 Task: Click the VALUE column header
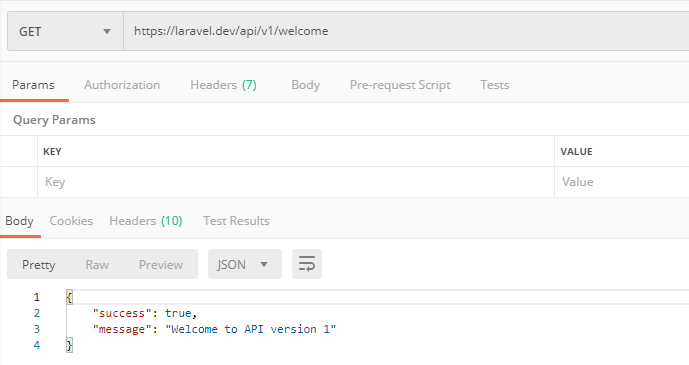[x=577, y=152]
